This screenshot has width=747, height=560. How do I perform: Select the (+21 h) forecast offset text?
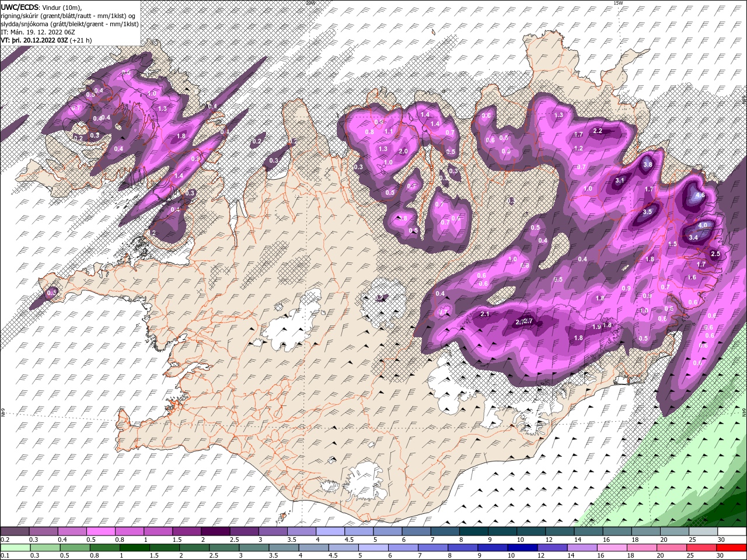click(81, 40)
